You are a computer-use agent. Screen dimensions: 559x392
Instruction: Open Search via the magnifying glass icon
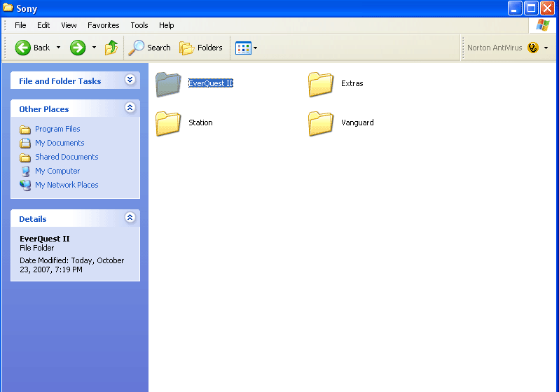(136, 48)
